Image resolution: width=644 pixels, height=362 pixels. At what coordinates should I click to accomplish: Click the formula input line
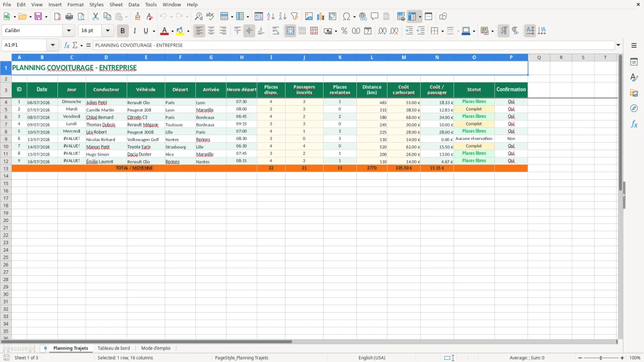click(354, 46)
